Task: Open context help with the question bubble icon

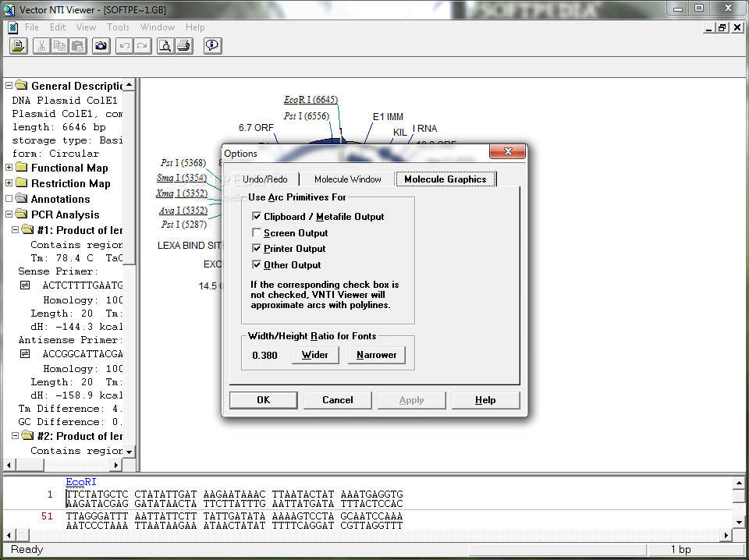Action: pos(212,45)
